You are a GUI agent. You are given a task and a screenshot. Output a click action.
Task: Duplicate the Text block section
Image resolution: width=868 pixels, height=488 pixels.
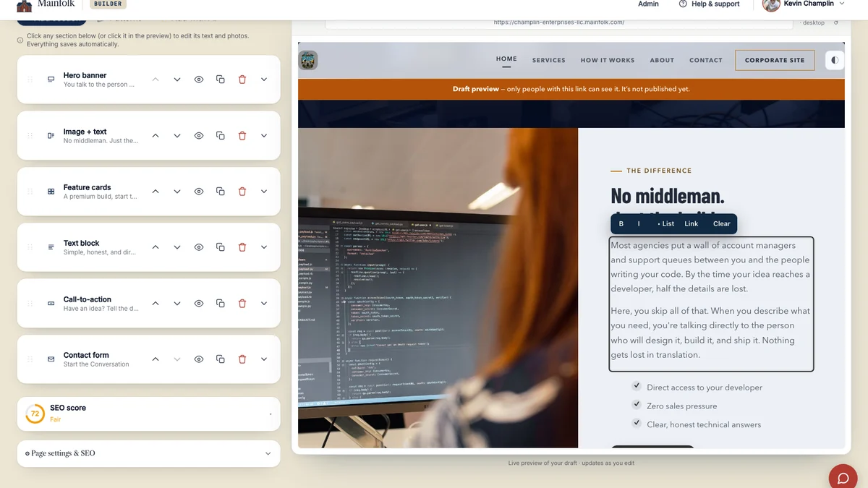click(221, 247)
